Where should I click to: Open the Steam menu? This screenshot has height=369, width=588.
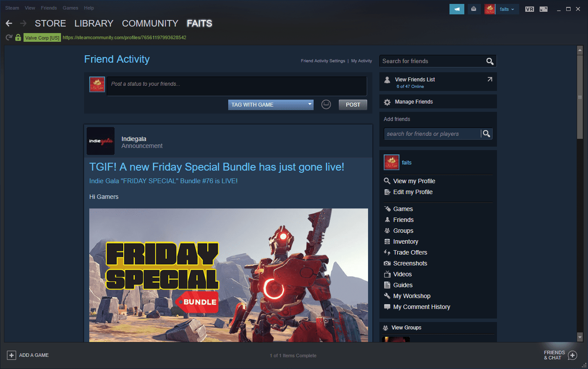(x=12, y=8)
